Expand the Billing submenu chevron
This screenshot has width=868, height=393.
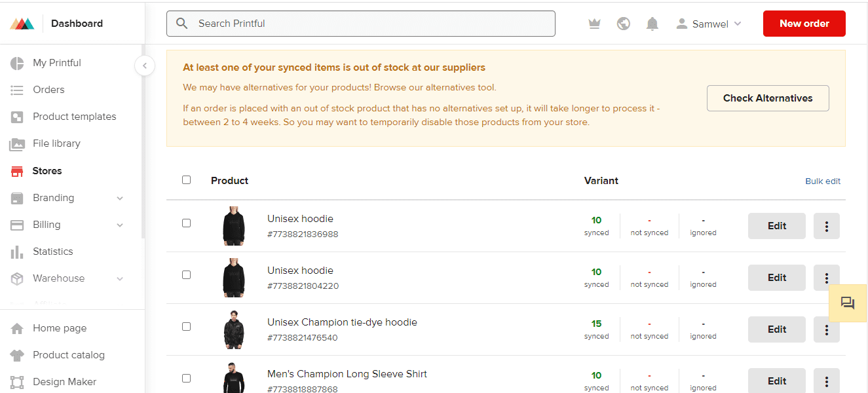point(120,225)
